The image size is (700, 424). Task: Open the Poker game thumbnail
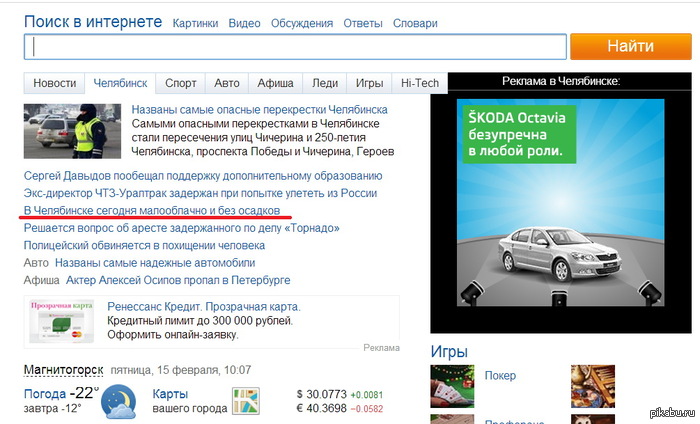(x=452, y=386)
